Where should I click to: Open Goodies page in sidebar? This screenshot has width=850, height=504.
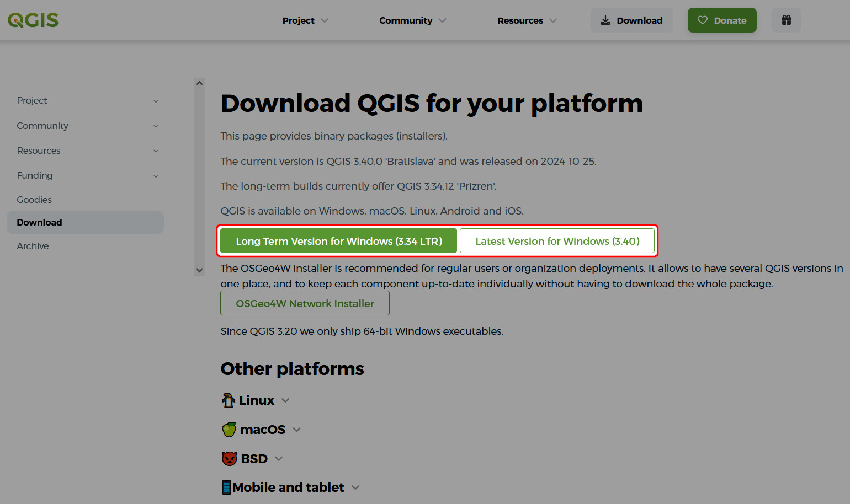pos(34,200)
